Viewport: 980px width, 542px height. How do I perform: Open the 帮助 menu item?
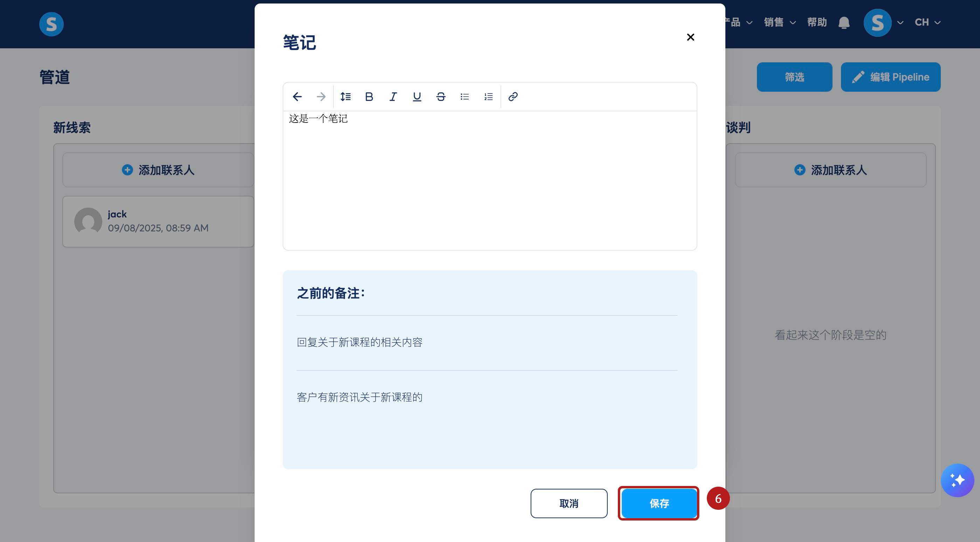pos(817,22)
